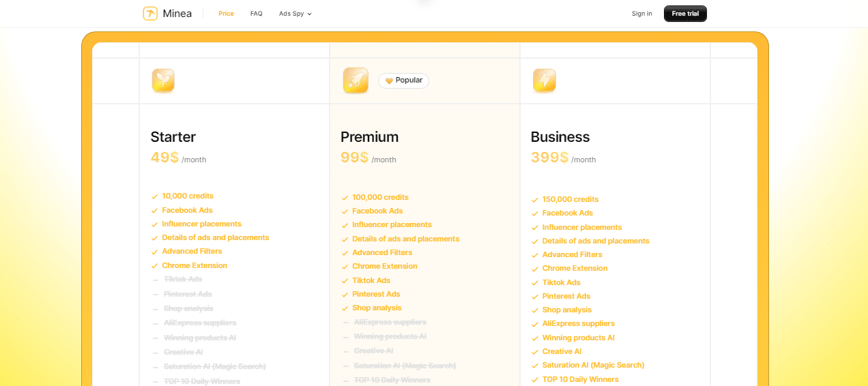Click the Minea logo icon
Viewport: 868px width, 386px height.
(150, 14)
